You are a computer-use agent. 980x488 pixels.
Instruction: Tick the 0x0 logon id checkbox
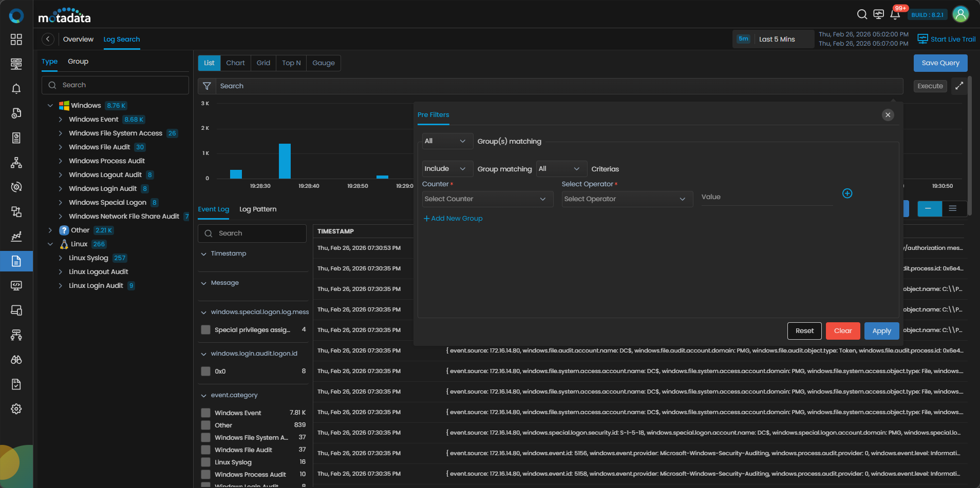pos(205,372)
